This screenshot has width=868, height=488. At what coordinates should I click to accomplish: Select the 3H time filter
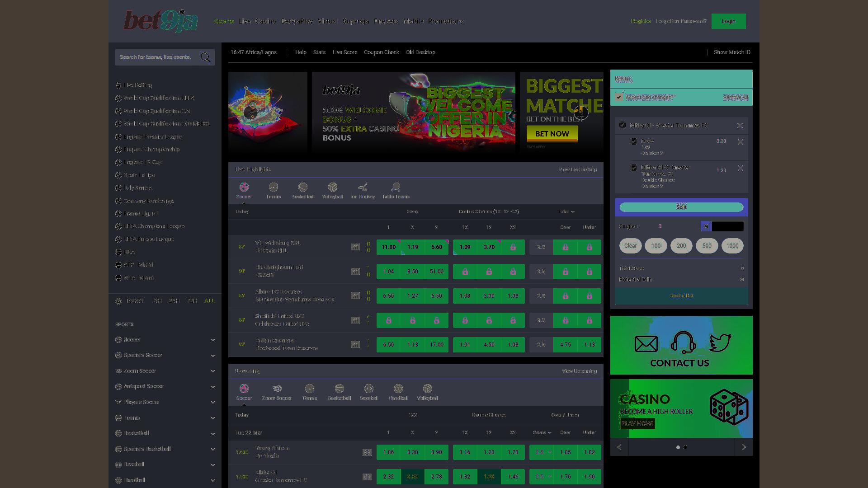(158, 301)
